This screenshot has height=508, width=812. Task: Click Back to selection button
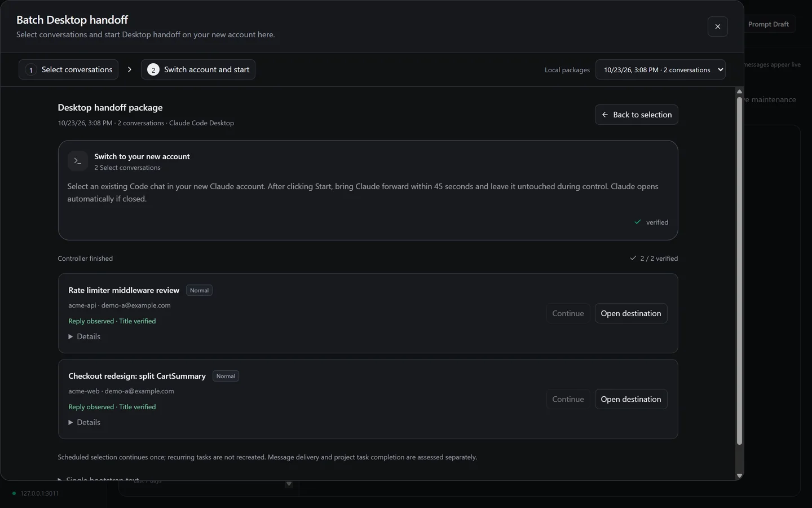click(636, 115)
